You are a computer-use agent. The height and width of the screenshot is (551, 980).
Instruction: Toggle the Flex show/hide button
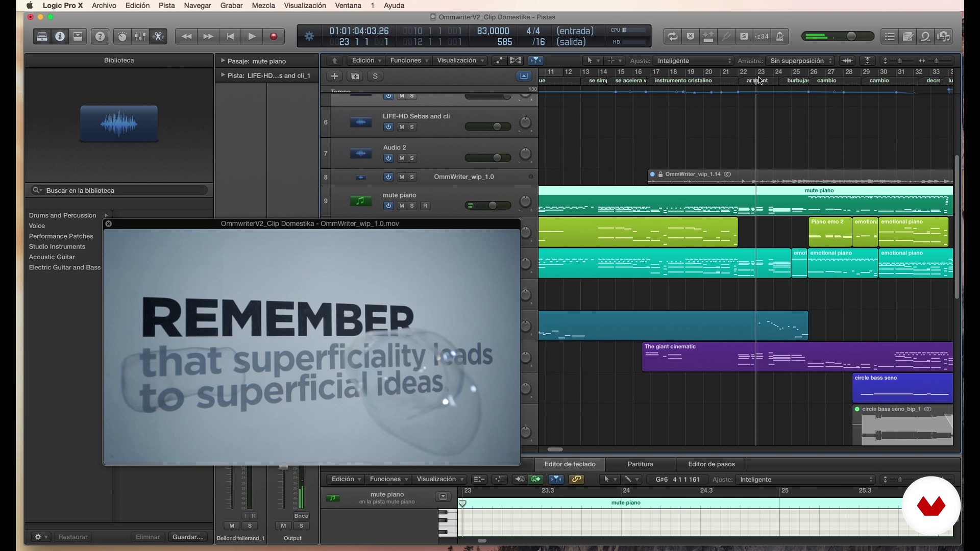pyautogui.click(x=516, y=61)
